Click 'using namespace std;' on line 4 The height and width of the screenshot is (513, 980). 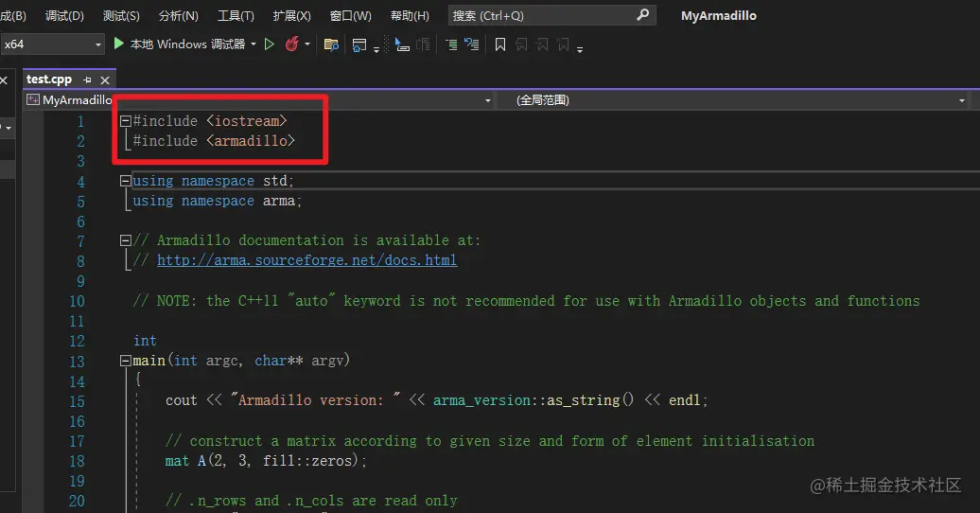(x=213, y=181)
